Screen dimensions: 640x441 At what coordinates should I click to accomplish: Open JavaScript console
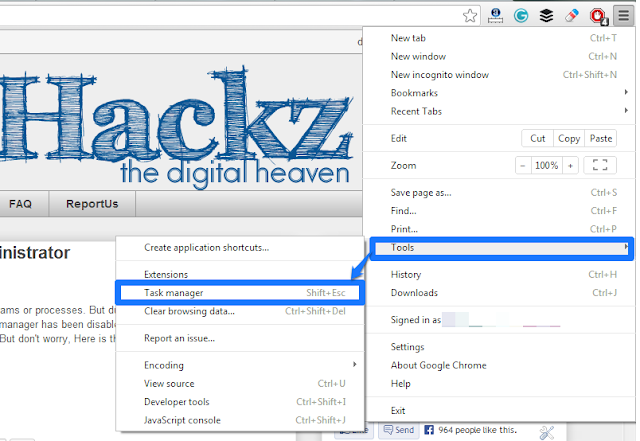[240, 420]
